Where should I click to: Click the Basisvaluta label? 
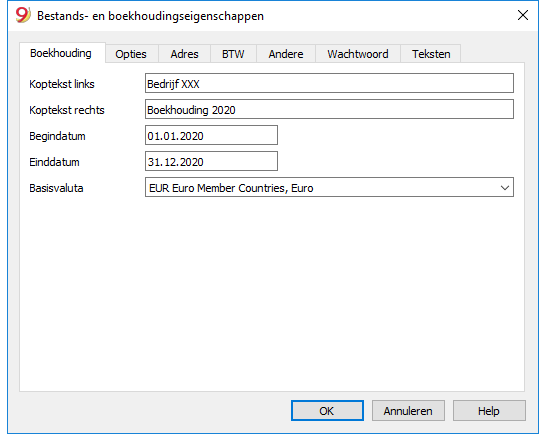pyautogui.click(x=56, y=188)
